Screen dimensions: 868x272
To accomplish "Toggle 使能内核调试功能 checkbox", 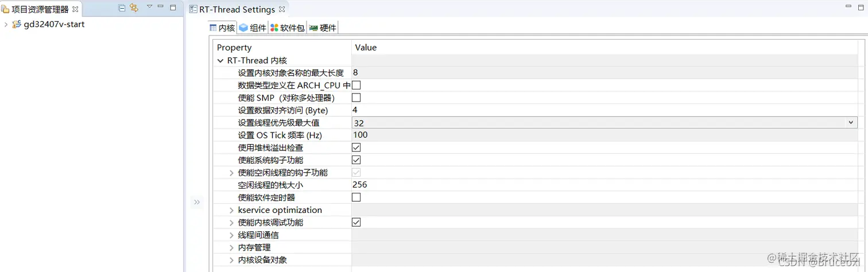I will [356, 222].
